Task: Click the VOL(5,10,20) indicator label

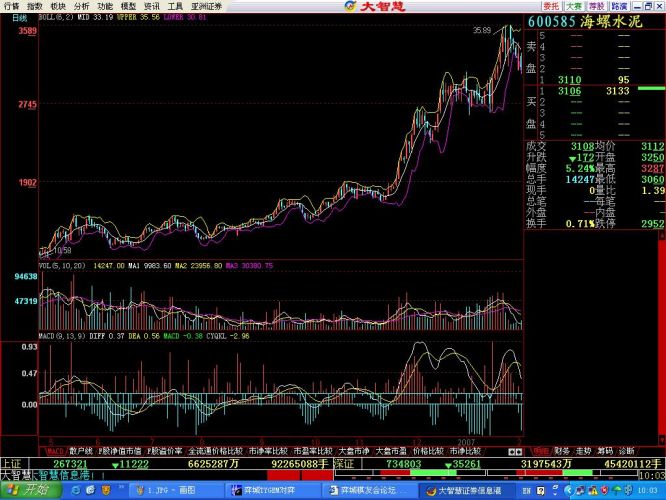Action: tap(62, 266)
